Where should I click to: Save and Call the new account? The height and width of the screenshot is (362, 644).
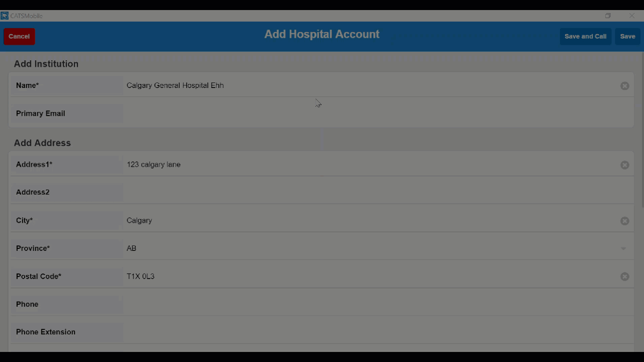coord(585,36)
